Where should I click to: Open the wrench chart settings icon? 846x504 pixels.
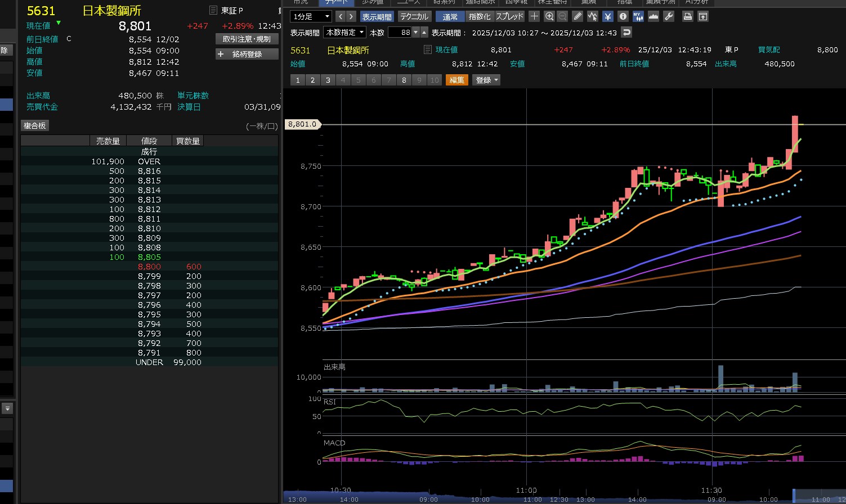pyautogui.click(x=669, y=16)
